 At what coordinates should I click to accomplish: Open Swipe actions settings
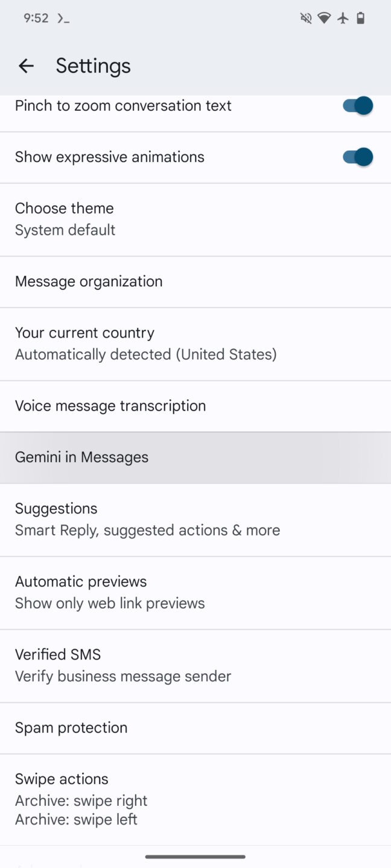point(195,797)
